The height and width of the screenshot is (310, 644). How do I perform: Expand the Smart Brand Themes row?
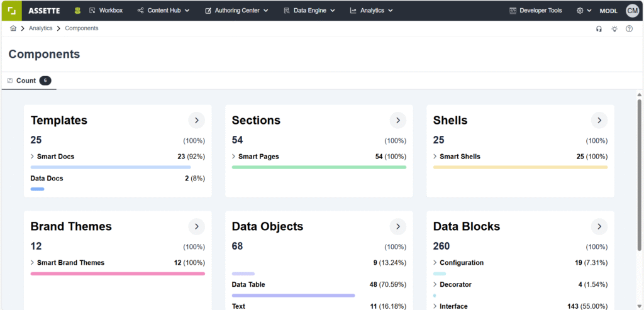33,262
